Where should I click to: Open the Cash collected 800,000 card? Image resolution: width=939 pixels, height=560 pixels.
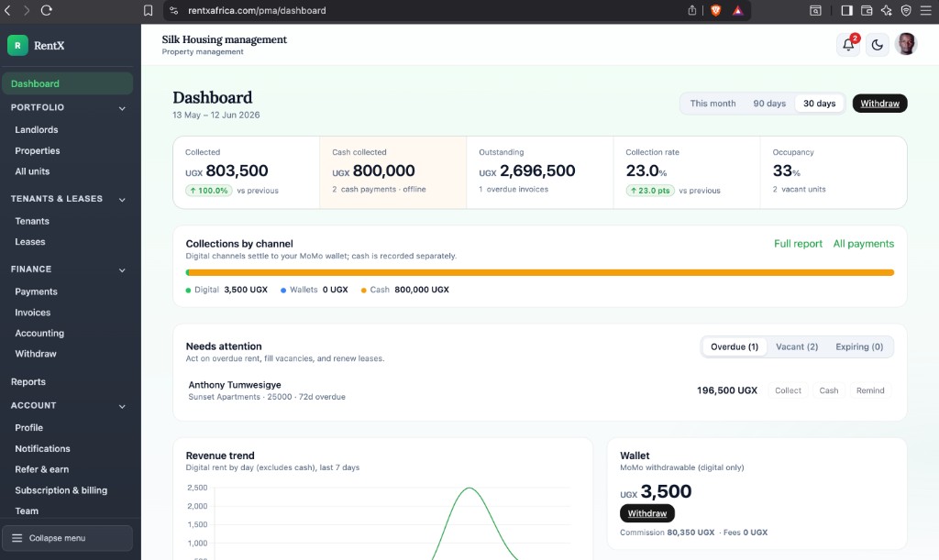click(x=392, y=172)
